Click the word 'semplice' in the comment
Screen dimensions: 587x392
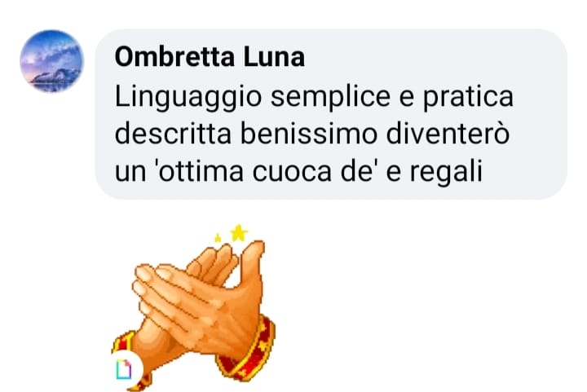(x=330, y=98)
